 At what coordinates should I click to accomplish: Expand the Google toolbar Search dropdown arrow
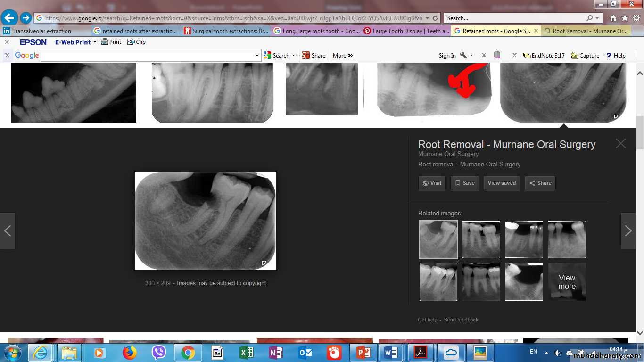[293, 56]
